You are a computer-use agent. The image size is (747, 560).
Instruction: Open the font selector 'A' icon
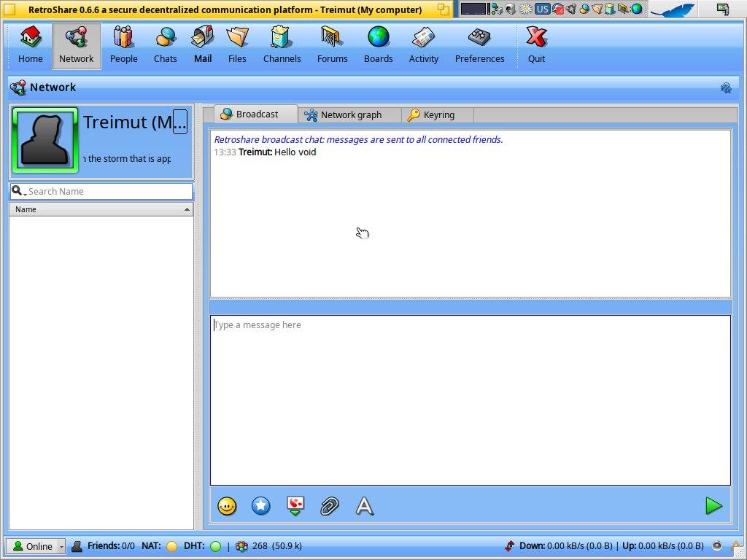point(364,506)
